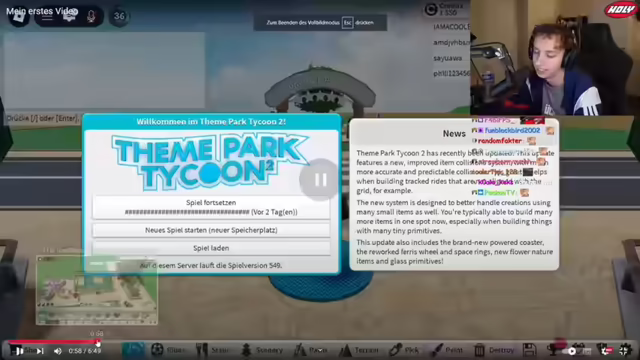Open the Stalls tool with fork icon
This screenshot has height=360, width=640.
coord(202,350)
